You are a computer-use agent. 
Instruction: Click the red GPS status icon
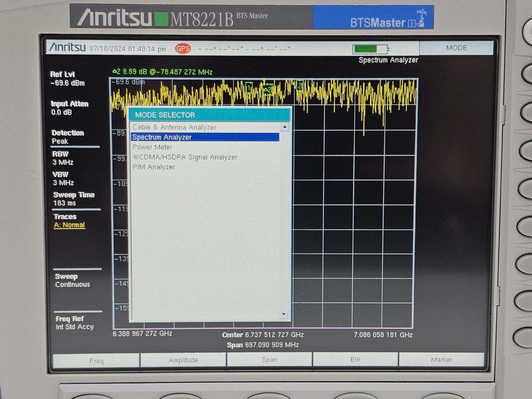point(183,49)
